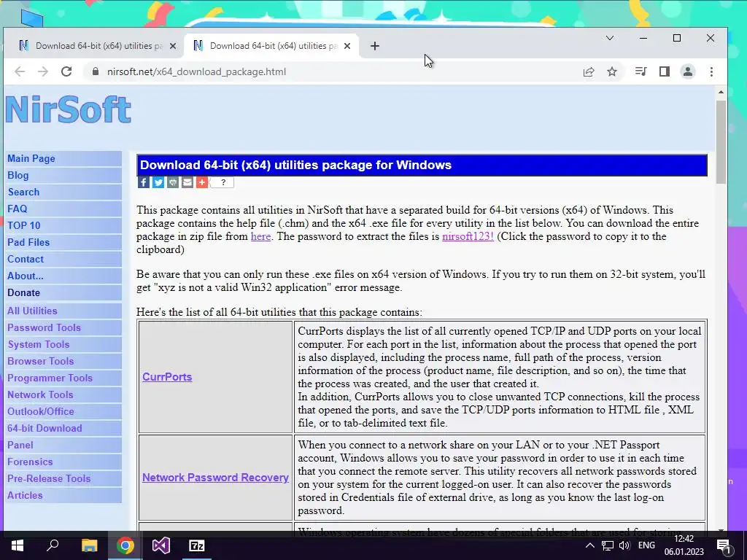Image resolution: width=747 pixels, height=560 pixels.
Task: Open the Network Password Recovery link
Action: tap(215, 477)
